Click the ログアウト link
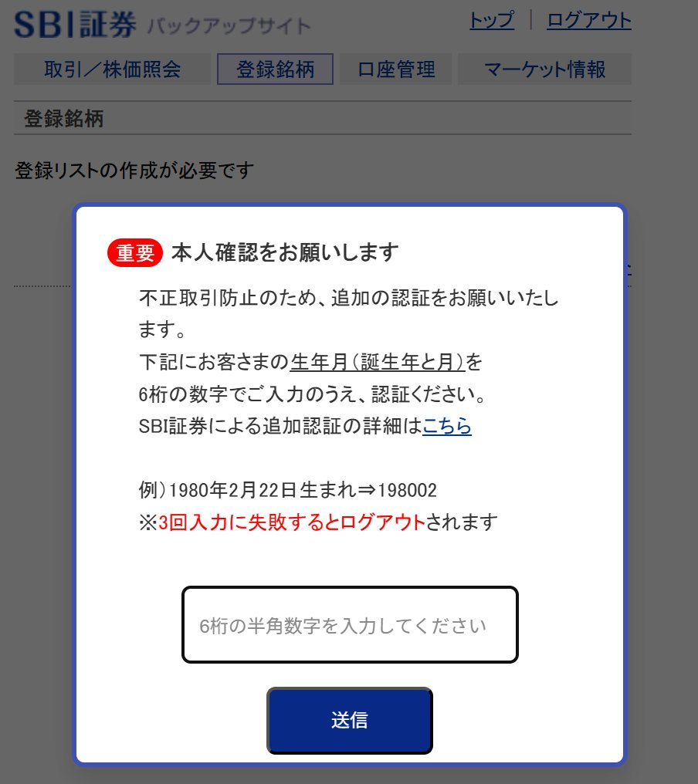This screenshot has width=698, height=784. pyautogui.click(x=589, y=21)
